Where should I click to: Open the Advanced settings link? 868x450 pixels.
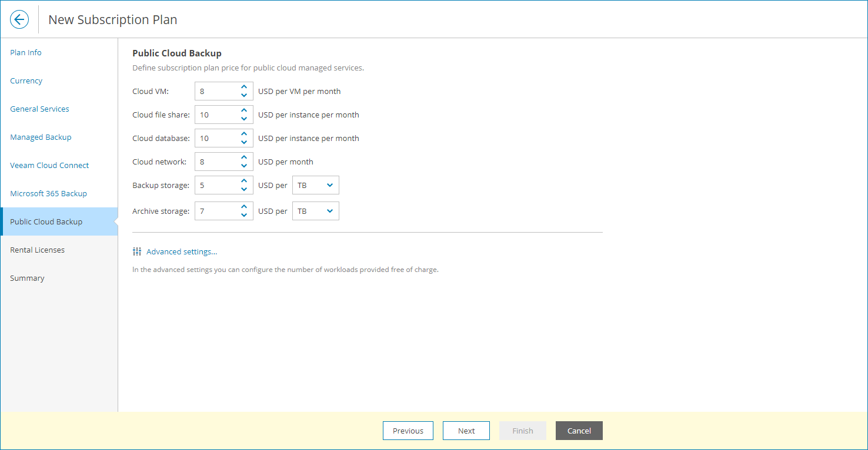(182, 251)
